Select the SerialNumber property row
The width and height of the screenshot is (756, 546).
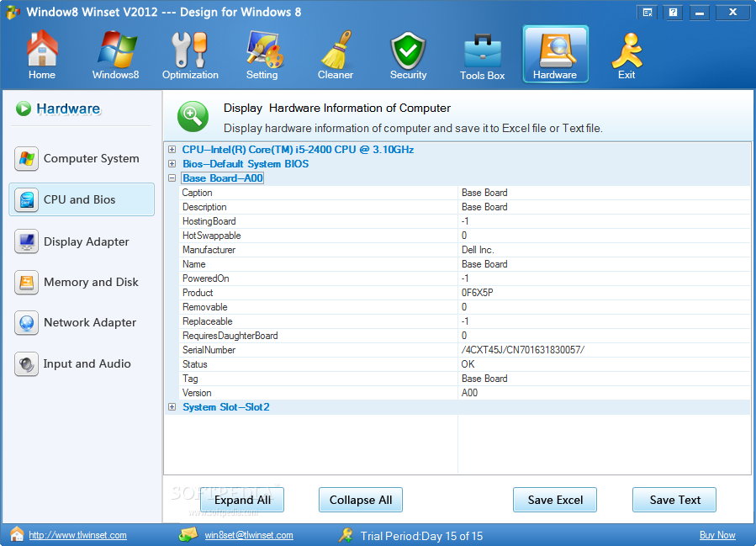pos(465,350)
